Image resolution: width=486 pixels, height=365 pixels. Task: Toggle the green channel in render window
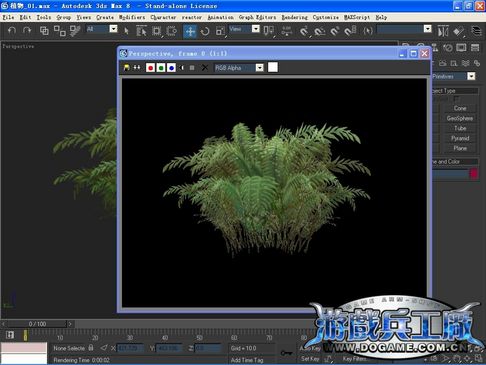click(161, 68)
